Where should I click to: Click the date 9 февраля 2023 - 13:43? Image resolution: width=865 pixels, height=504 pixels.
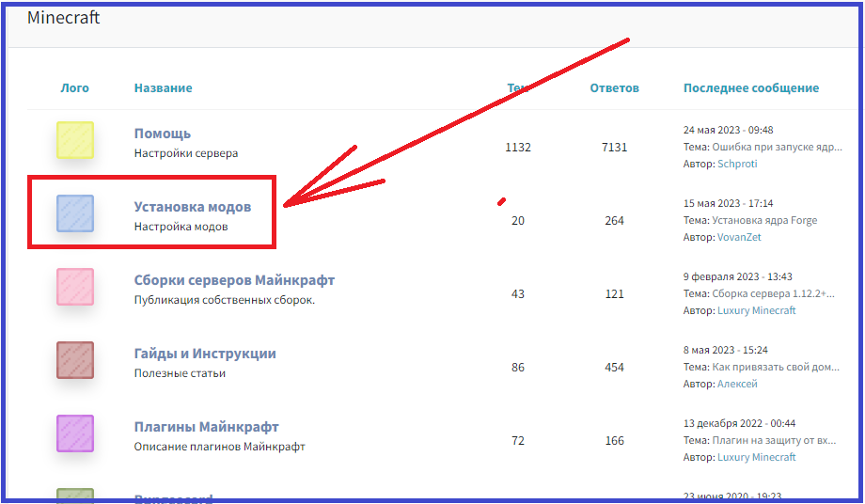coord(737,276)
